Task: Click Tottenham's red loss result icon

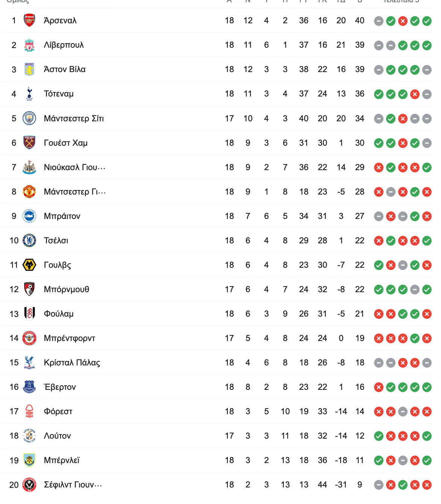Action: coord(415,94)
